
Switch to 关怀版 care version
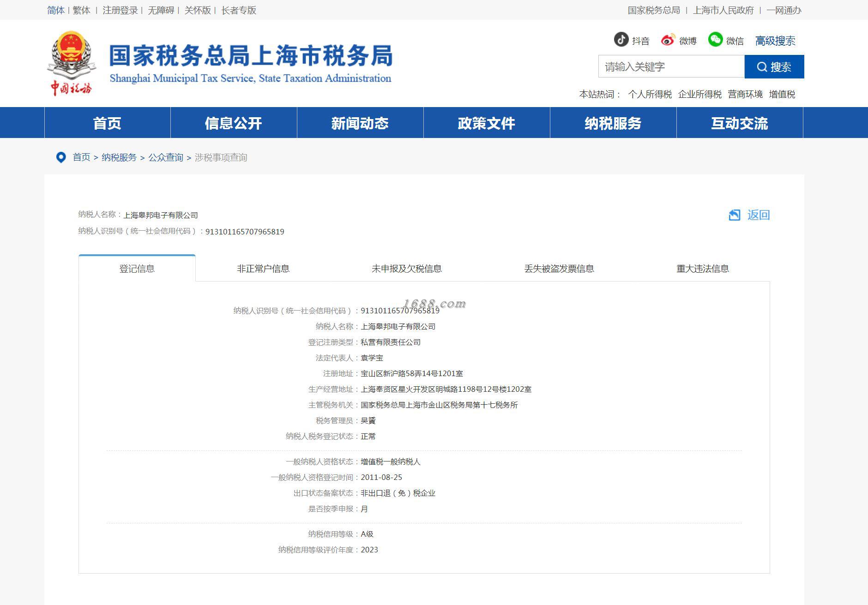point(198,10)
